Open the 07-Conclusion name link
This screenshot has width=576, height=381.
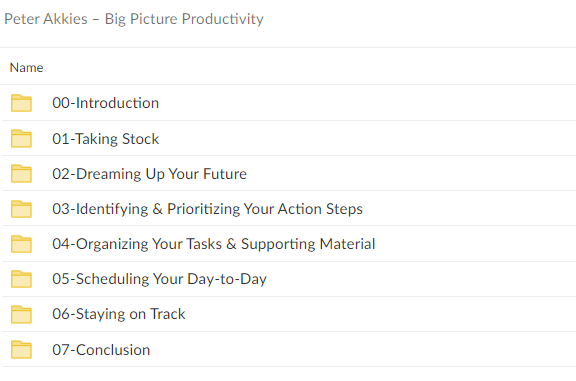point(101,350)
